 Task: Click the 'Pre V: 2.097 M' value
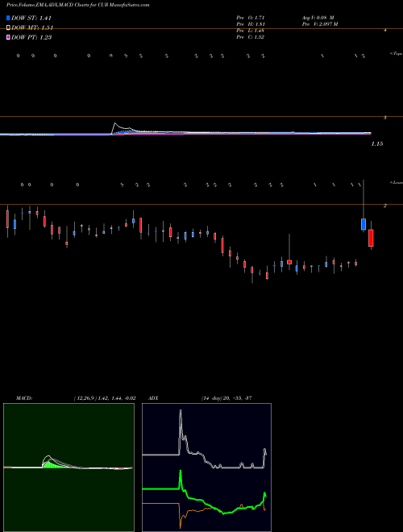pos(320,24)
